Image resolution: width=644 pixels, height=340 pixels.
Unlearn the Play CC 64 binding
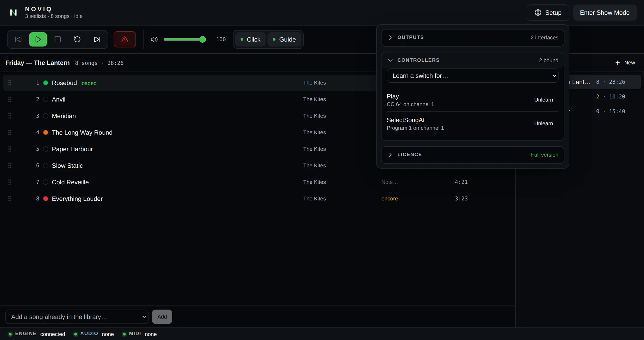(x=544, y=100)
